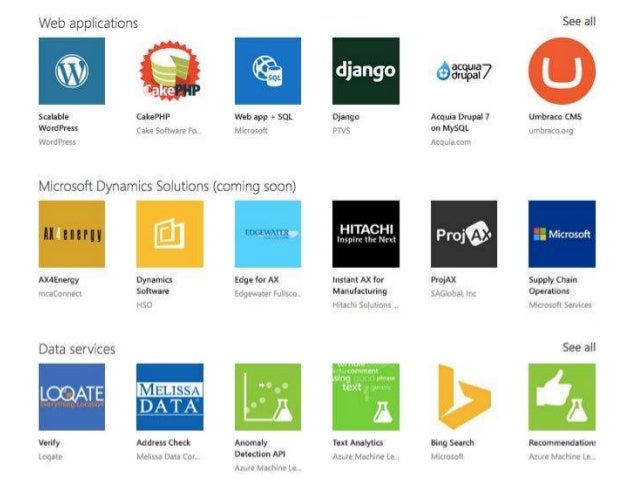Click the Web app + SQL title

coord(263,116)
